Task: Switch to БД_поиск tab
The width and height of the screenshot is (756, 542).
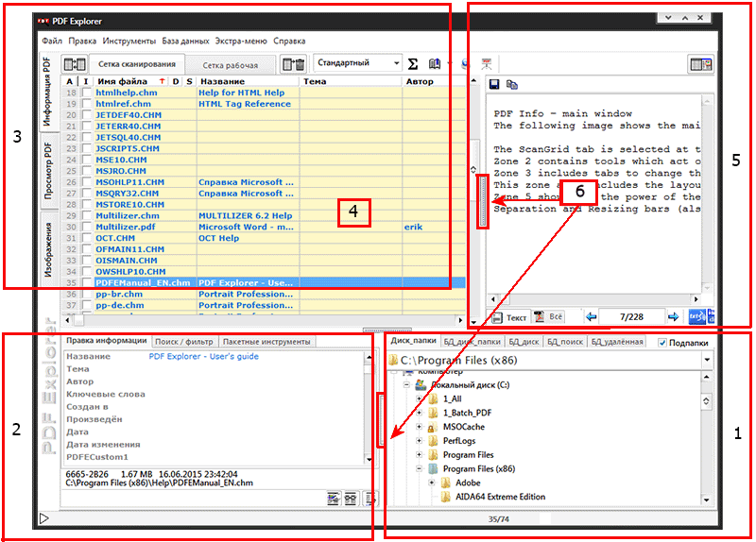Action: tap(565, 342)
